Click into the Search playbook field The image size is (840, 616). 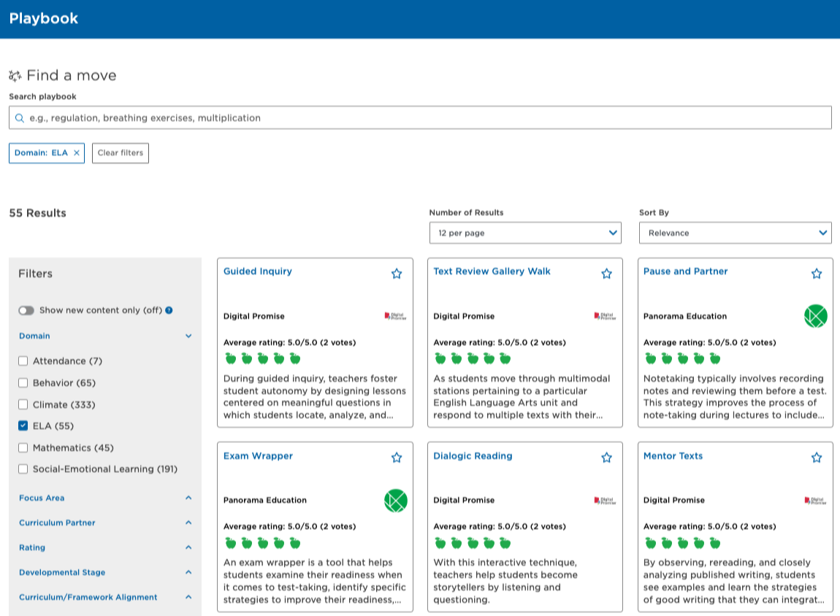420,118
